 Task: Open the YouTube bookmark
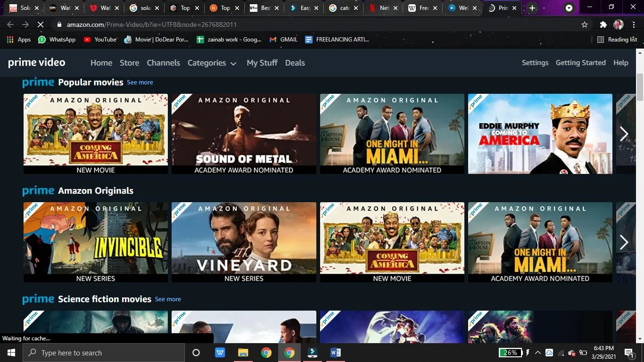pyautogui.click(x=100, y=40)
